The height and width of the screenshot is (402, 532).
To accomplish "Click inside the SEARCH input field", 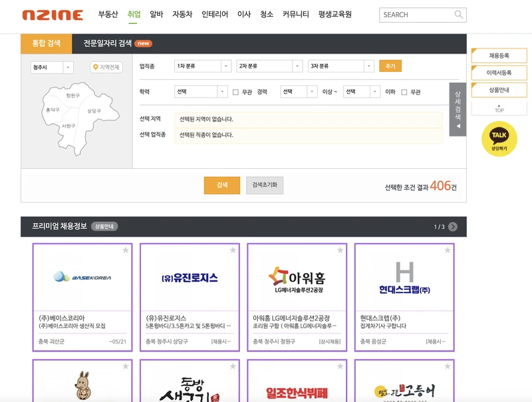I will click(x=412, y=13).
